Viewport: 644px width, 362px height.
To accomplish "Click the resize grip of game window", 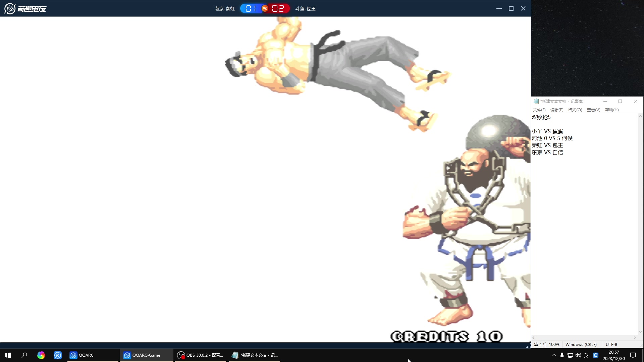I will tap(528, 346).
